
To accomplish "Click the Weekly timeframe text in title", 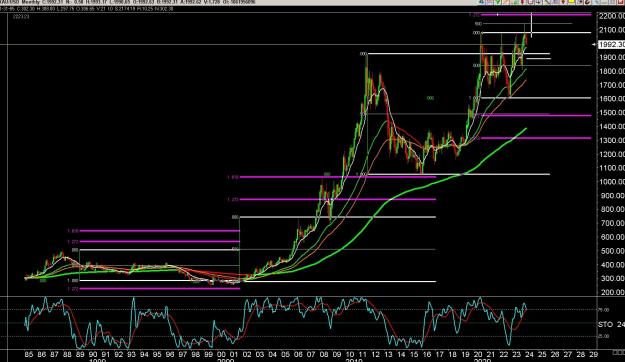I will [x=32, y=2].
